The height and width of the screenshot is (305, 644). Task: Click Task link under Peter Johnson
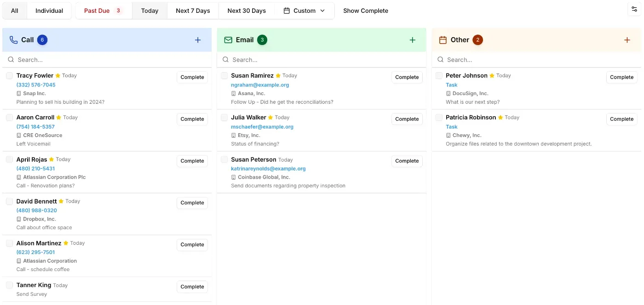point(452,85)
